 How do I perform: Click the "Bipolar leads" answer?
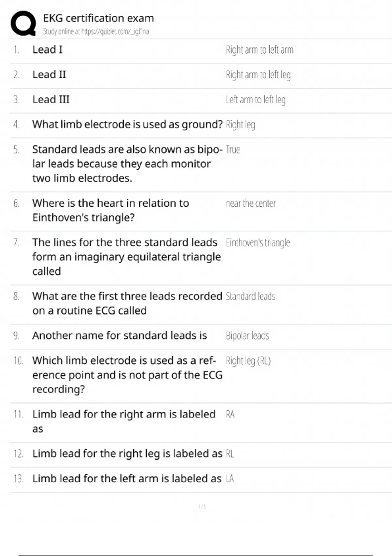[x=247, y=336]
